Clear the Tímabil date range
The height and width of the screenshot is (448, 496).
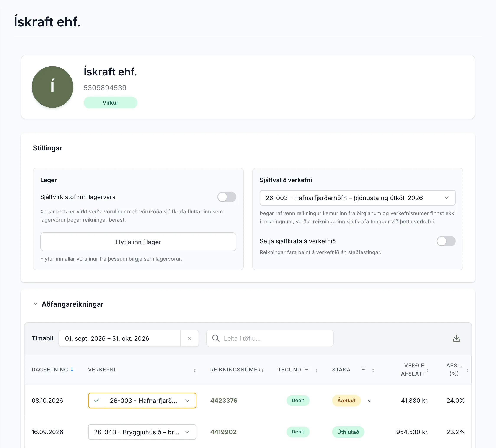(x=189, y=338)
